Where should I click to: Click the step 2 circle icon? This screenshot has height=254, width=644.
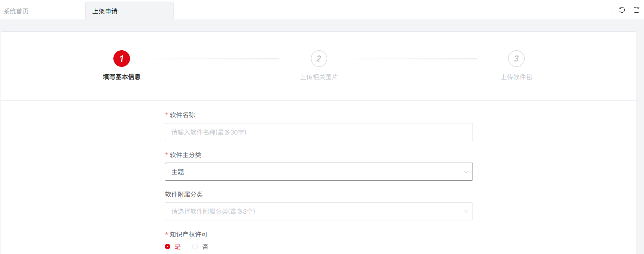[x=319, y=59]
